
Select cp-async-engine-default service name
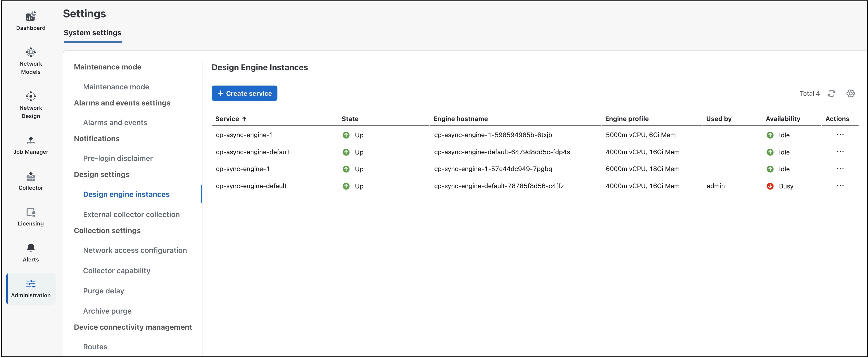coord(253,152)
